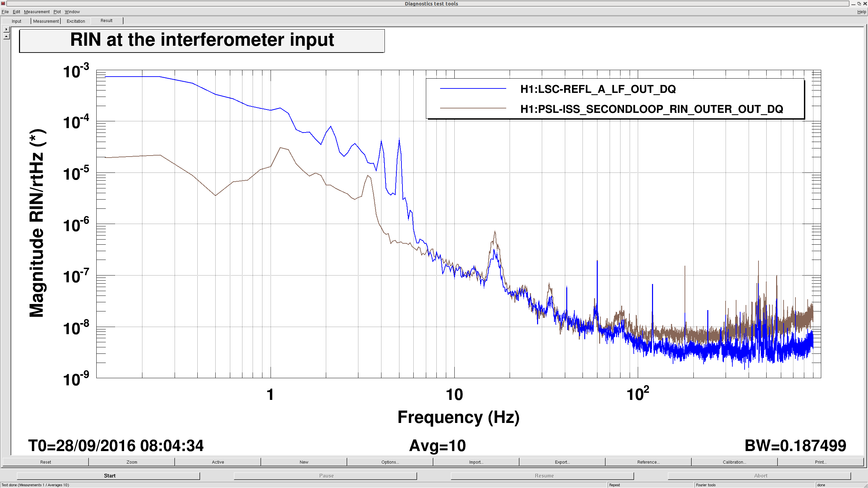Click the red window menu icon
Screen dimensions: 868x488
(x=3, y=3)
